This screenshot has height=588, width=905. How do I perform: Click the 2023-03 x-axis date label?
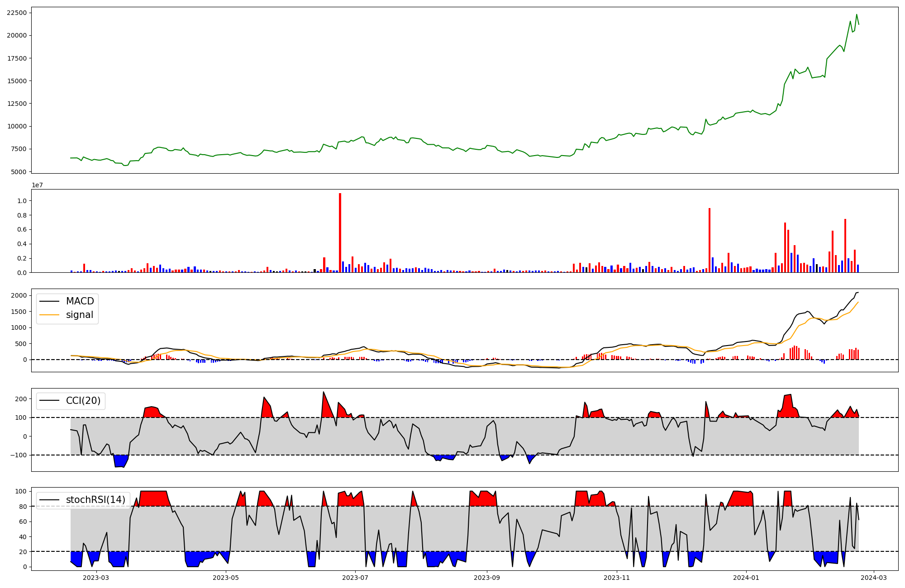96,578
